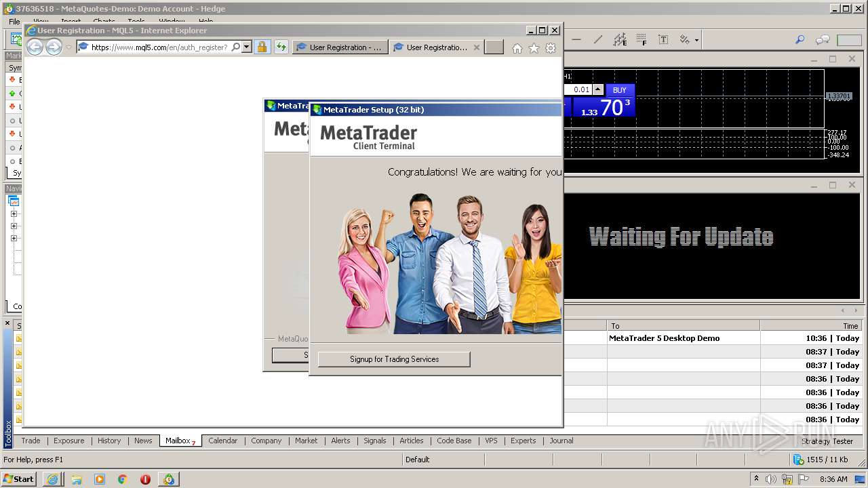Click the security lock icon in IE
This screenshot has height=488, width=868.
(262, 47)
